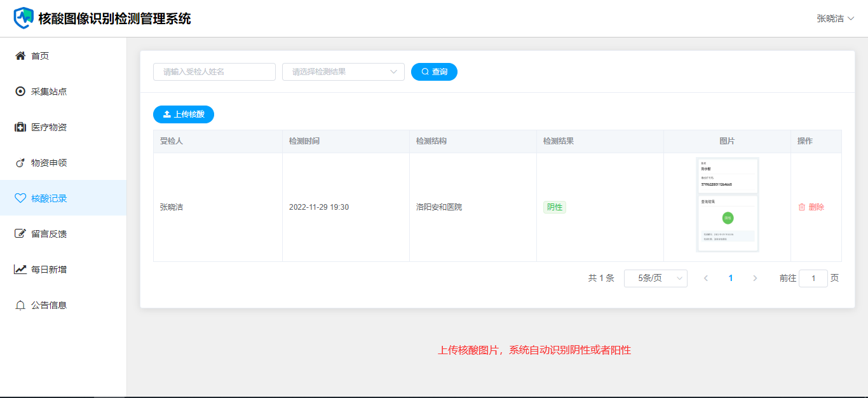868x398 pixels.
Task: Click the icon beside 物资申领
Action: 20,163
